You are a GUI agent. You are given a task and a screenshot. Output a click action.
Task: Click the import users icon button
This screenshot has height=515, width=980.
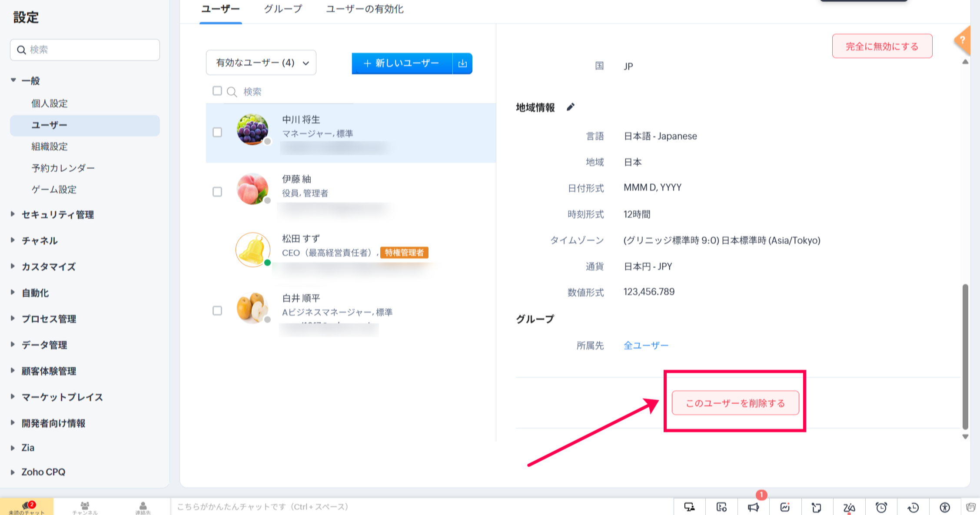click(462, 63)
